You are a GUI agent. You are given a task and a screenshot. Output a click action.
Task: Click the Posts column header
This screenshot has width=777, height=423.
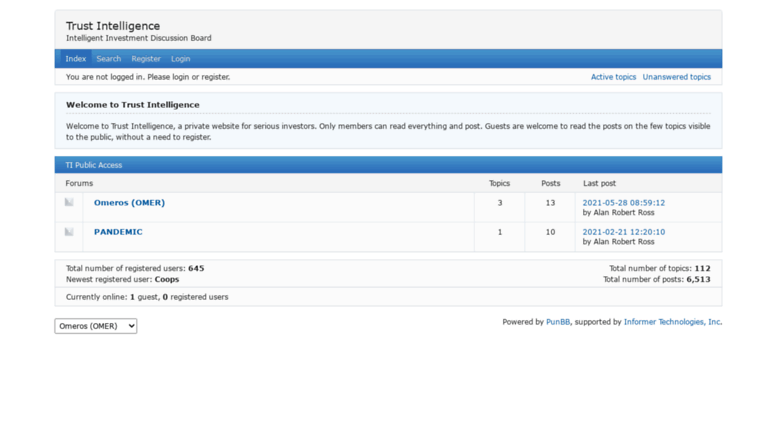551,183
